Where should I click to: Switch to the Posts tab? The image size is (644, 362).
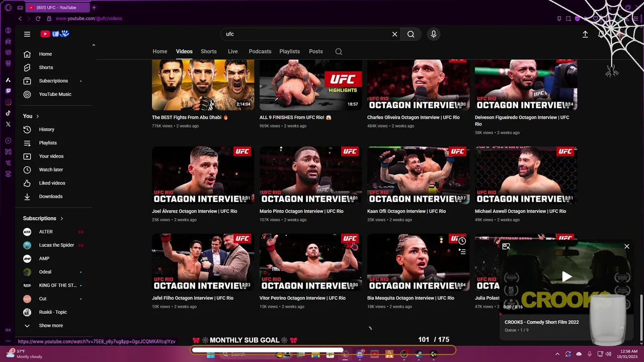coord(316,51)
